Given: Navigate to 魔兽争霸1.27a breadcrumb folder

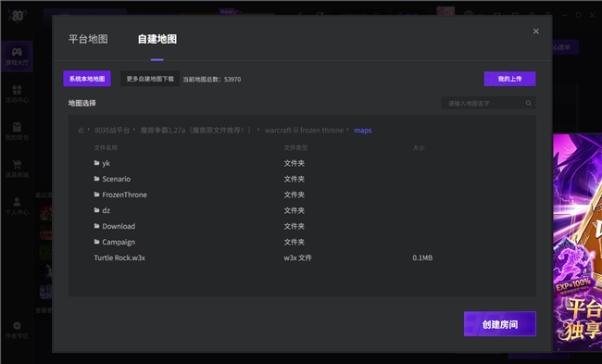Looking at the screenshot, I should point(195,131).
